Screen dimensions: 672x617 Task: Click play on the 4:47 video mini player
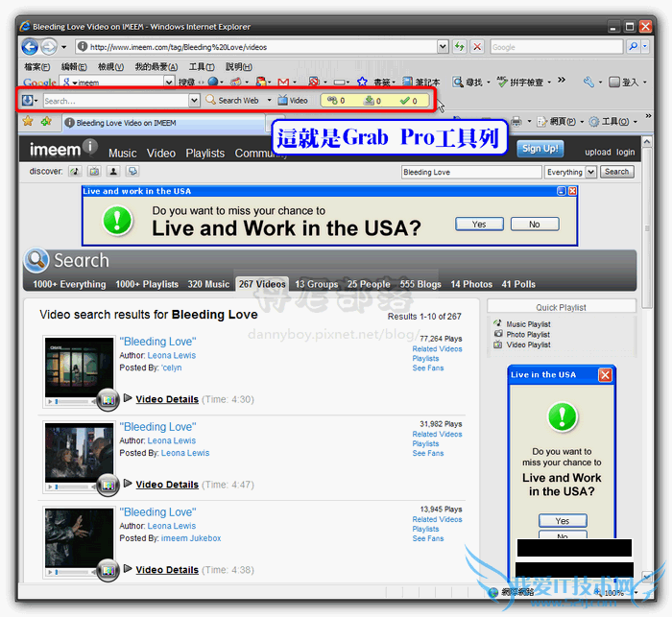click(50, 487)
